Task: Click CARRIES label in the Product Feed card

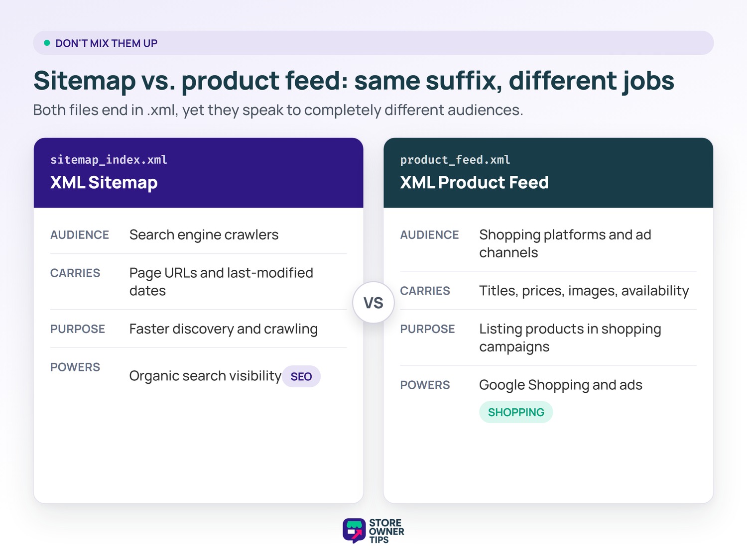Action: pyautogui.click(x=425, y=291)
